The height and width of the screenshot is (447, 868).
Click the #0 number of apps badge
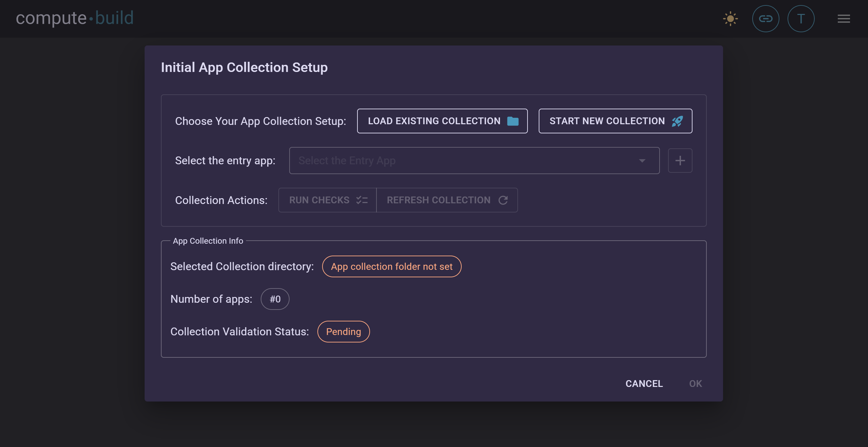coord(275,299)
